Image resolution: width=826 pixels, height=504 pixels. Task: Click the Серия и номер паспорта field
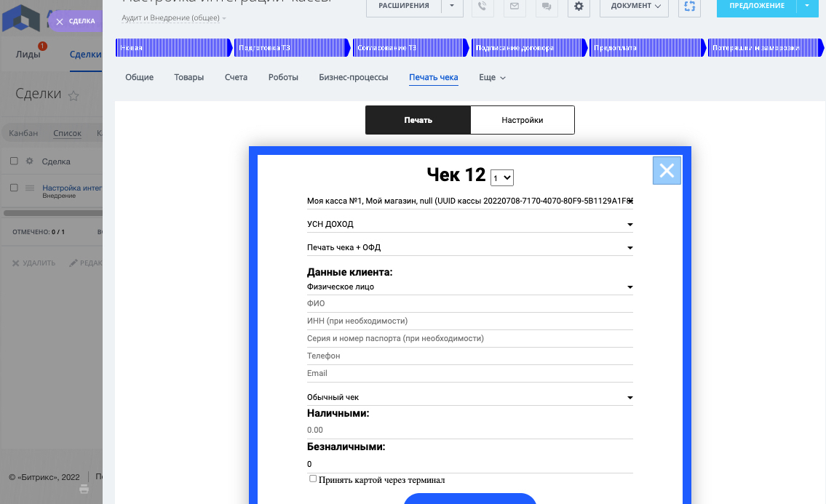(x=470, y=339)
